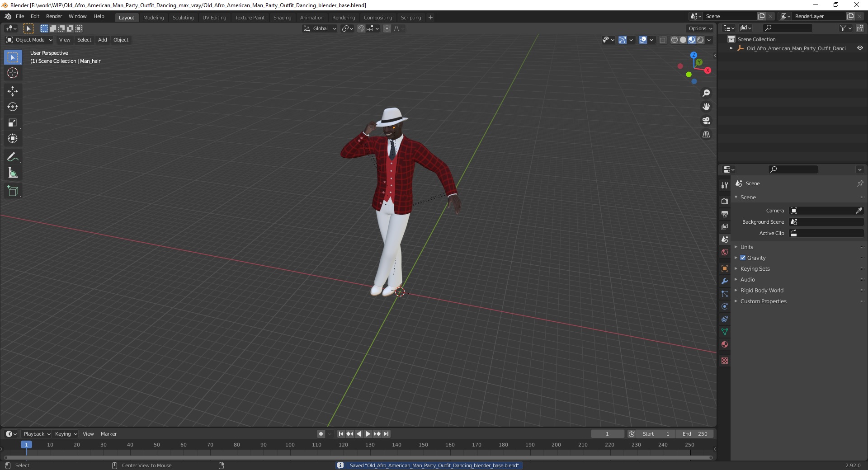The height and width of the screenshot is (470, 868).
Task: Open the Physics properties tab
Action: pos(725,306)
